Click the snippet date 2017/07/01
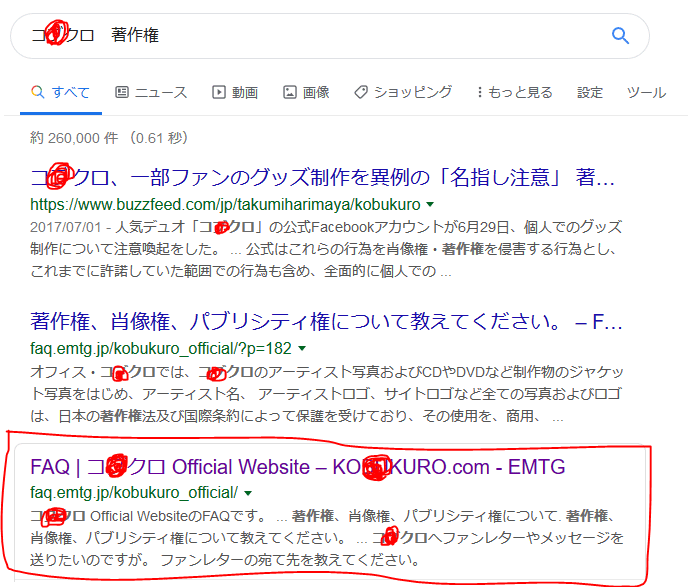688x587 pixels. [65, 227]
